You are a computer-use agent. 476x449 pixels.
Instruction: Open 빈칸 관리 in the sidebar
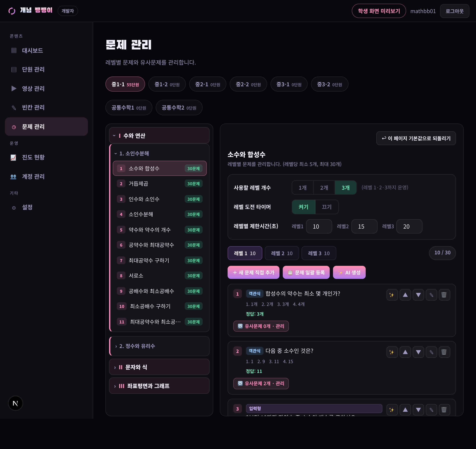(x=46, y=107)
